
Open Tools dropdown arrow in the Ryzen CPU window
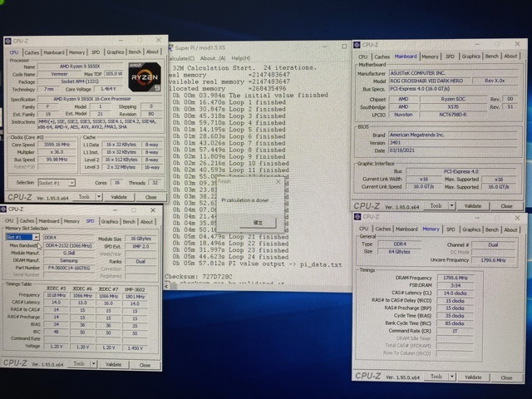click(x=99, y=197)
